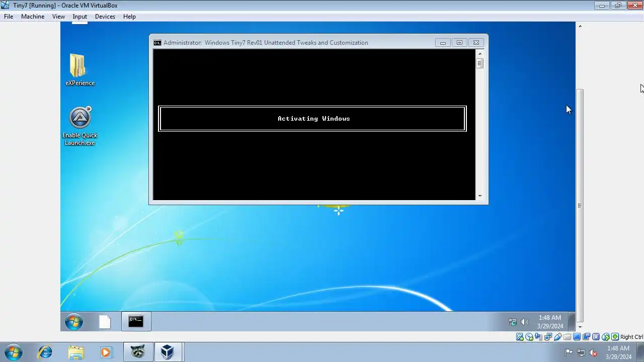This screenshot has width=644, height=362.
Task: Select the eXPerience folder on guest desktop
Action: 79,70
